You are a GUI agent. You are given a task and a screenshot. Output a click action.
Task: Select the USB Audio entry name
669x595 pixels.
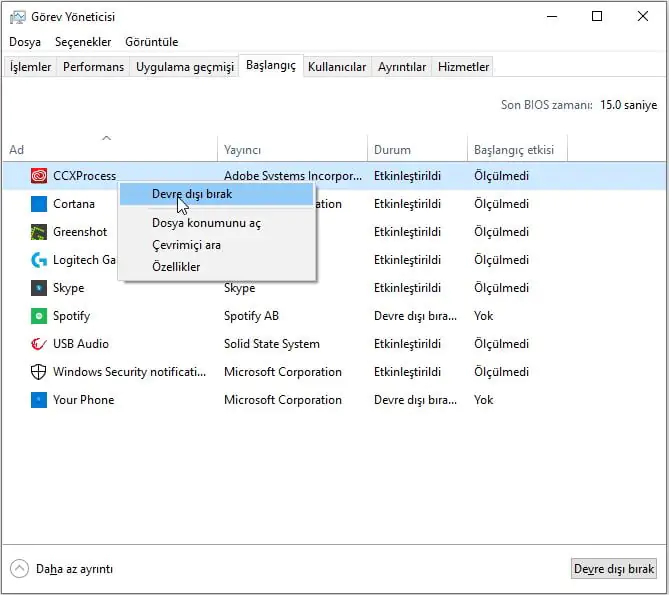click(81, 344)
